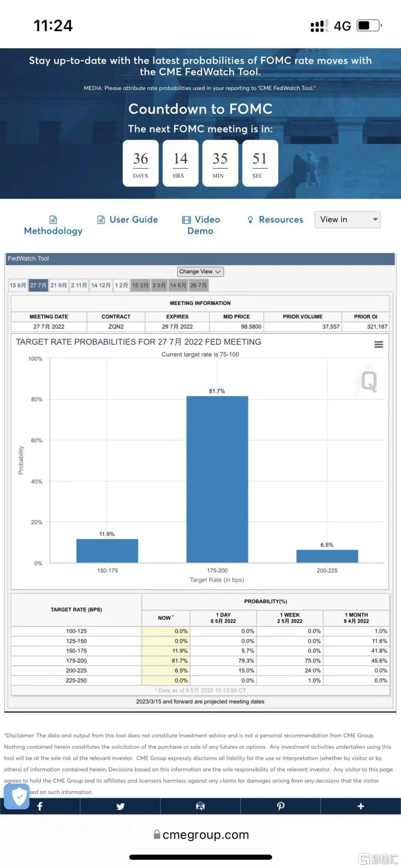The image size is (401, 868).
Task: Open the Resources link
Action: coord(275,220)
